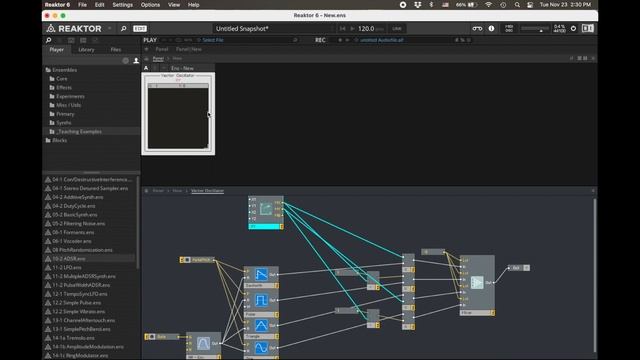This screenshot has width=640, height=360.
Task: Select the 04-2 AdditiveSynth.ens file
Action: click(x=78, y=197)
